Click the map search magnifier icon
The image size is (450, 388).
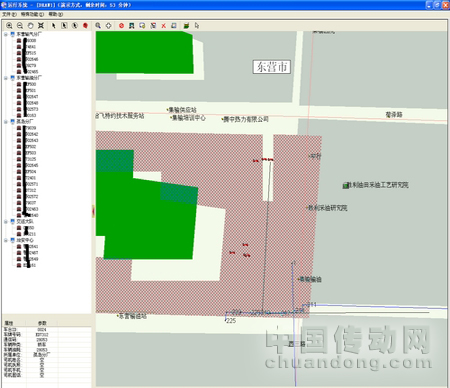pos(98,26)
